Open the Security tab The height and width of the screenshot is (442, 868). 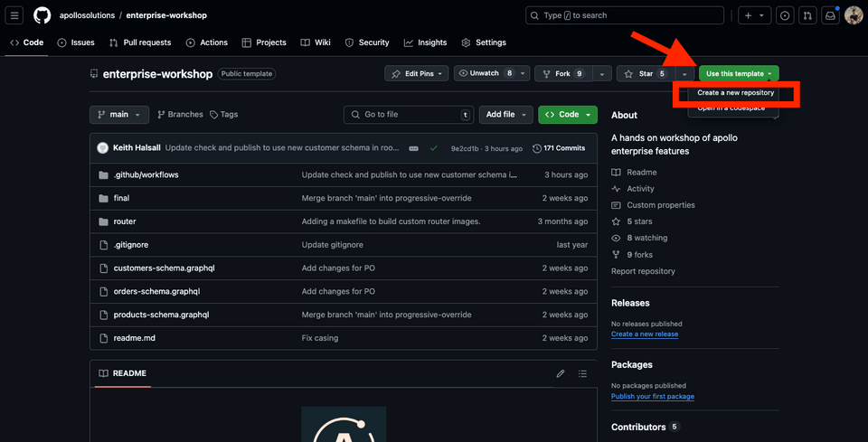367,42
